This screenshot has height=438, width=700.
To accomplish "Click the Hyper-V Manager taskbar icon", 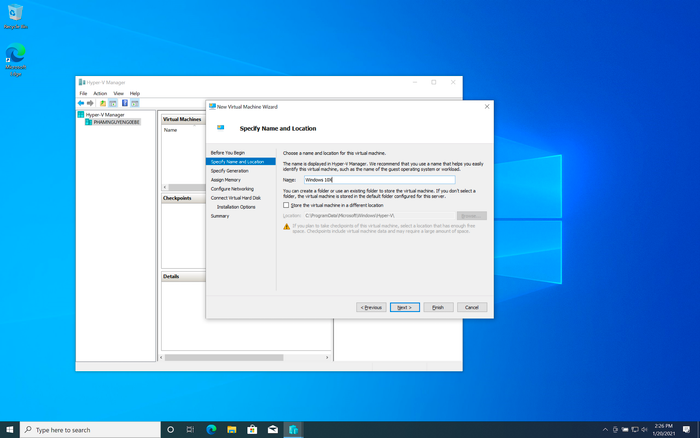I will (293, 430).
